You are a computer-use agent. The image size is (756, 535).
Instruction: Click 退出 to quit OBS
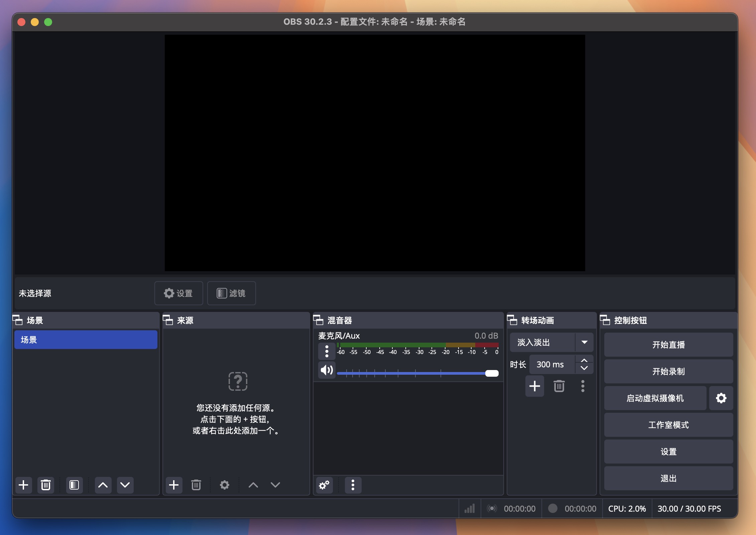click(x=668, y=478)
